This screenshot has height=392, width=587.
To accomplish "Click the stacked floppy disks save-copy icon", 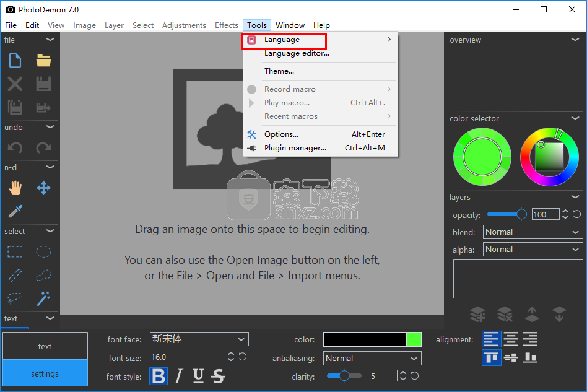I will tap(15, 108).
